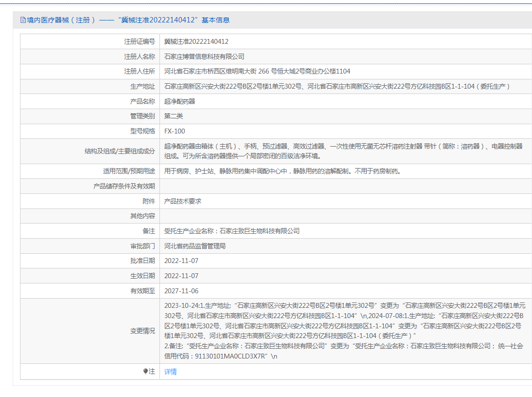This screenshot has width=532, height=397.
Task: Click the bulb icon beside 注
Action: pos(145,372)
